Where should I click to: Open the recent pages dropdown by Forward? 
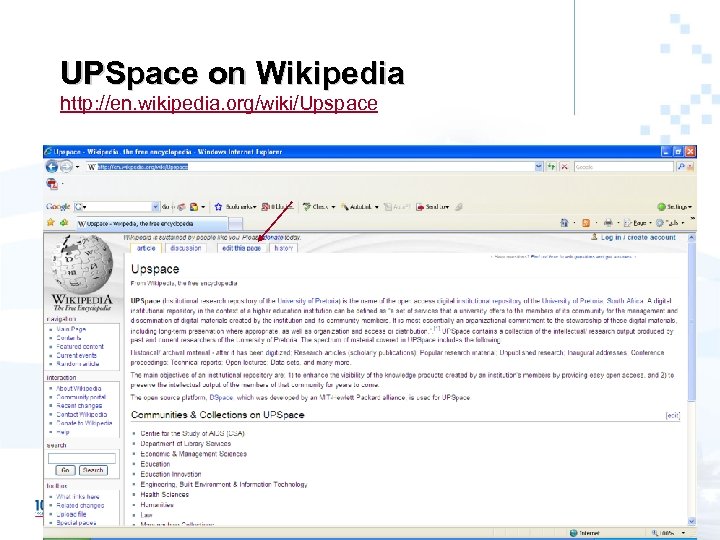pyautogui.click(x=77, y=167)
